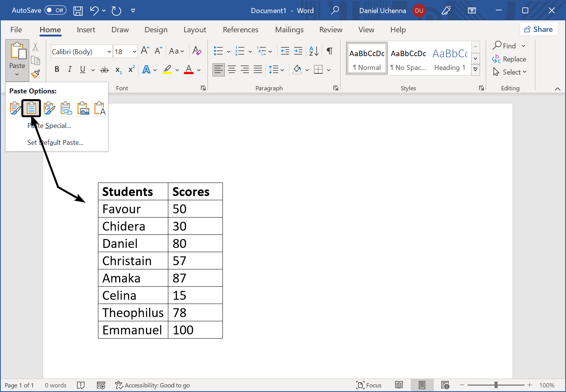Toggle AutoSave off switch to on
The width and height of the screenshot is (566, 392).
pyautogui.click(x=55, y=10)
